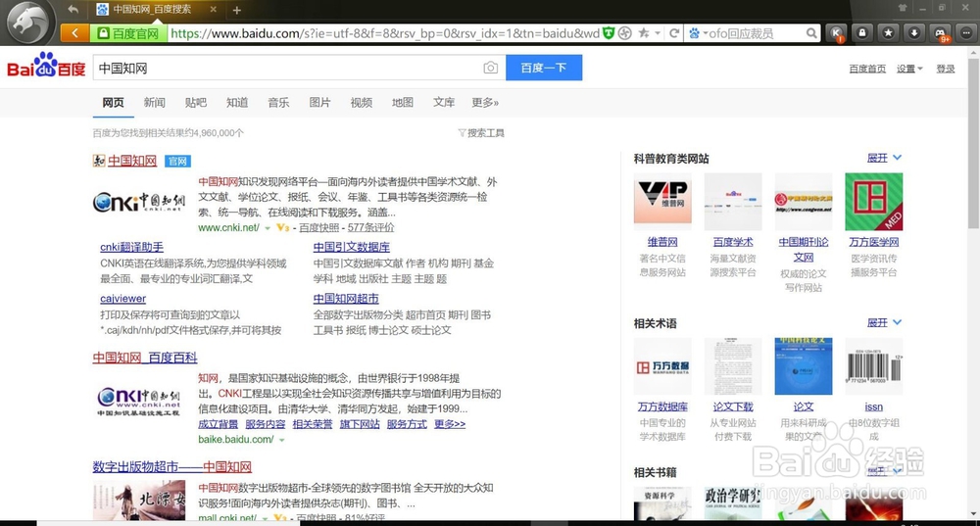
Task: Switch to the 文库 tab
Action: click(444, 103)
